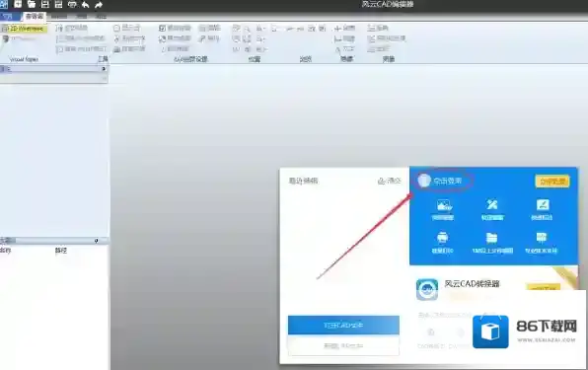588x370 pixels.
Task: Toggle the black background option in CAD drawing settings
Action: pyautogui.click(x=175, y=28)
